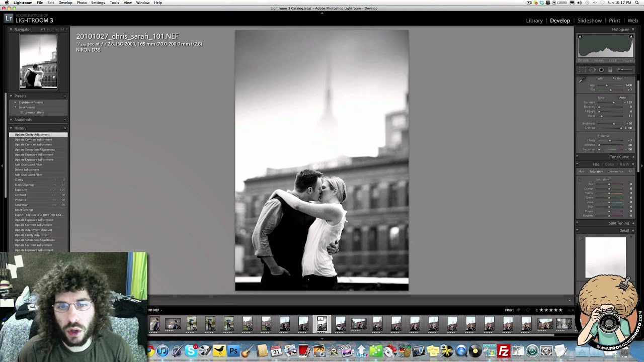Switch to the Print module
The image size is (644, 362).
pyautogui.click(x=614, y=21)
